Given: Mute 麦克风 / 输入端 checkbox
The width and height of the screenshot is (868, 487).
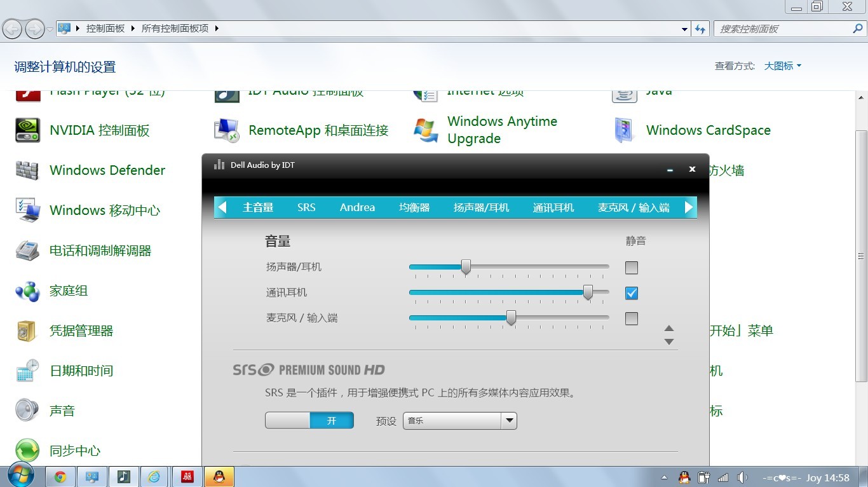Looking at the screenshot, I should (x=631, y=319).
